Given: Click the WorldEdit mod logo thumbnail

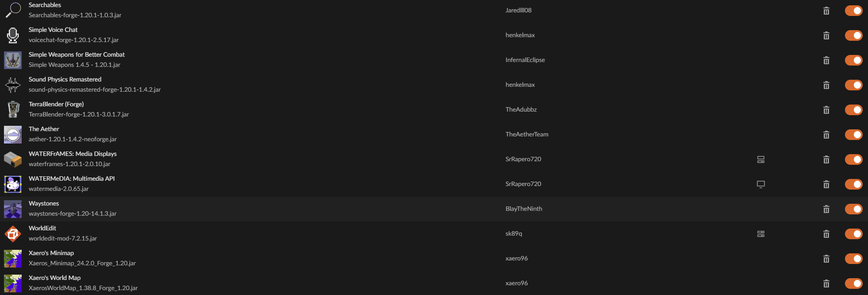Looking at the screenshot, I should (x=13, y=234).
